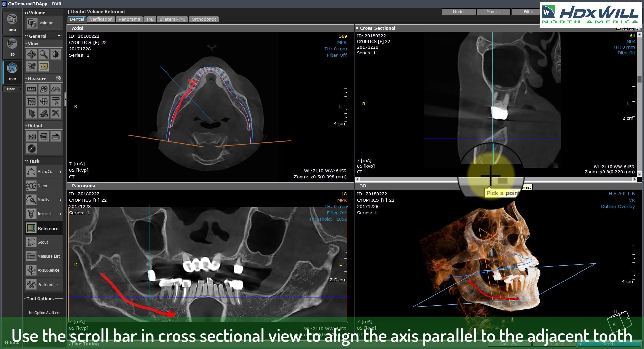This screenshot has width=644, height=349.
Task: Switch to the Orthodontic tab
Action: tap(204, 19)
